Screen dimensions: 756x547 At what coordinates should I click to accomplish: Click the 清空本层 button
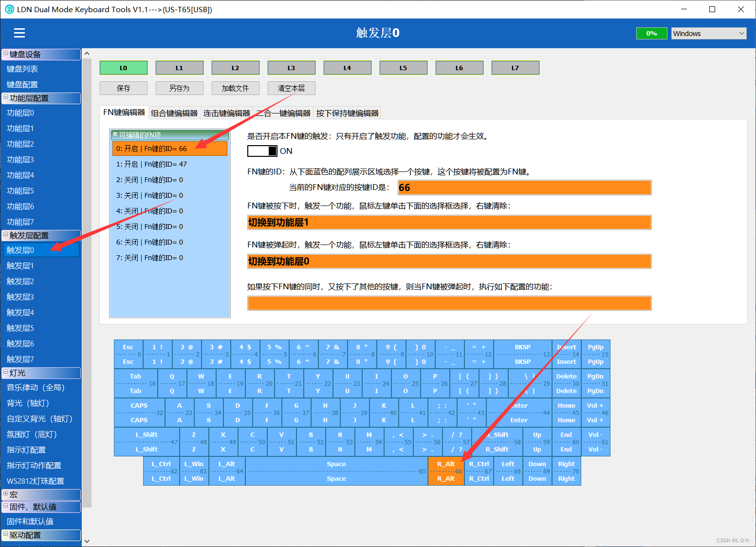(292, 88)
